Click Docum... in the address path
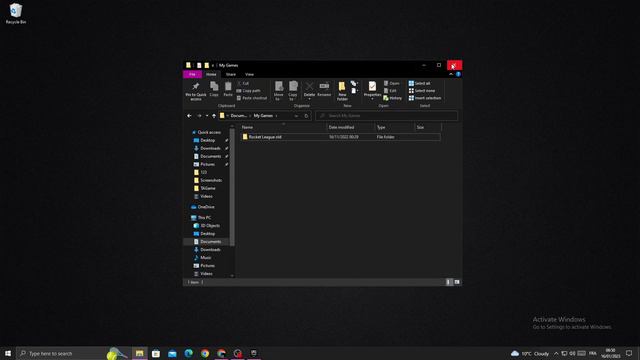This screenshot has width=640, height=360. tap(239, 116)
